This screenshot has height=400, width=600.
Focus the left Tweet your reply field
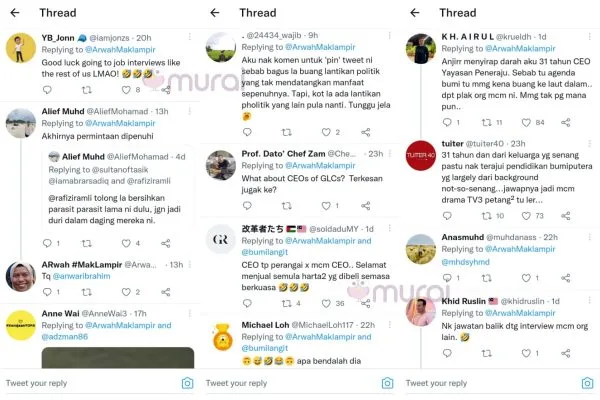[x=92, y=383]
